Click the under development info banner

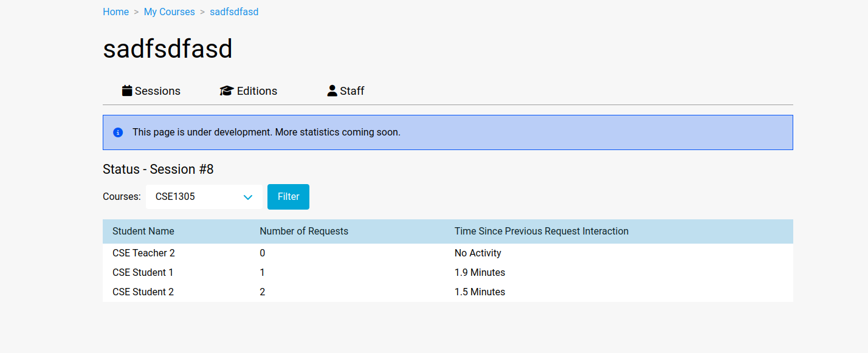[448, 132]
